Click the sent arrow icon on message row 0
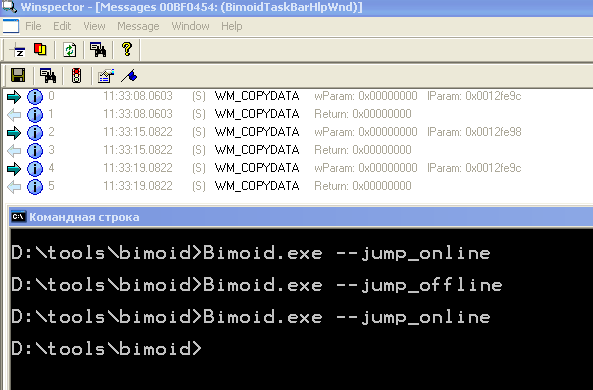 [14, 97]
